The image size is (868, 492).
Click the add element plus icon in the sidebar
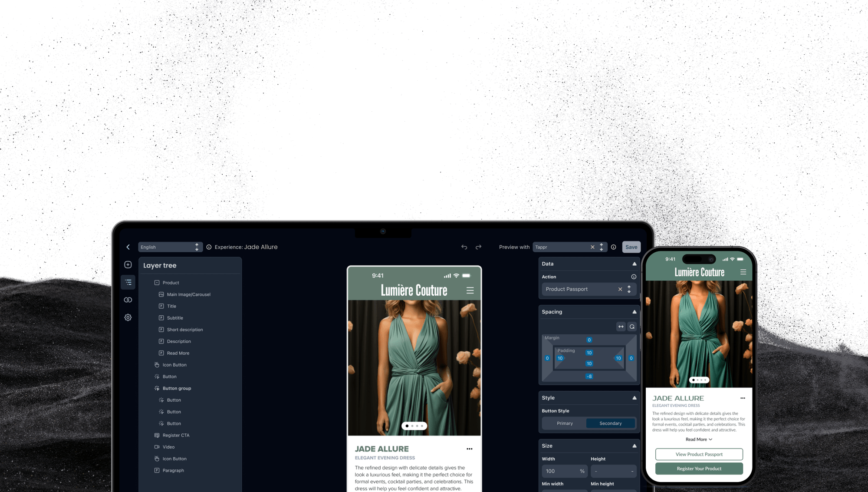128,265
